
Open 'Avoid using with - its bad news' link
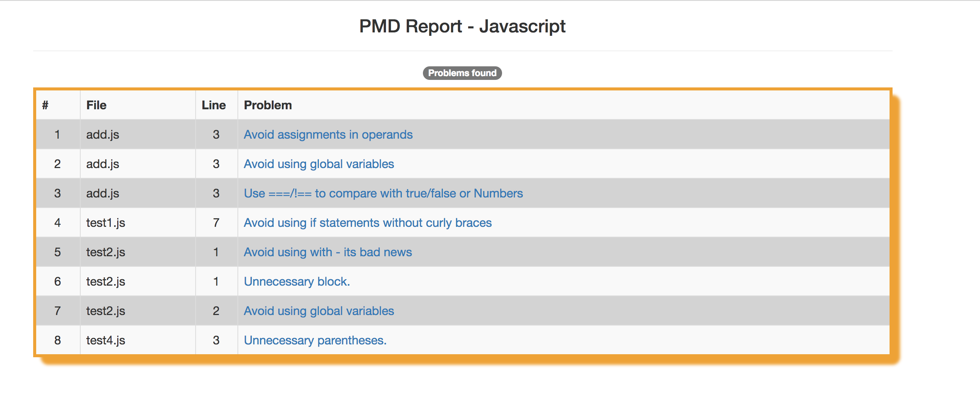(328, 252)
